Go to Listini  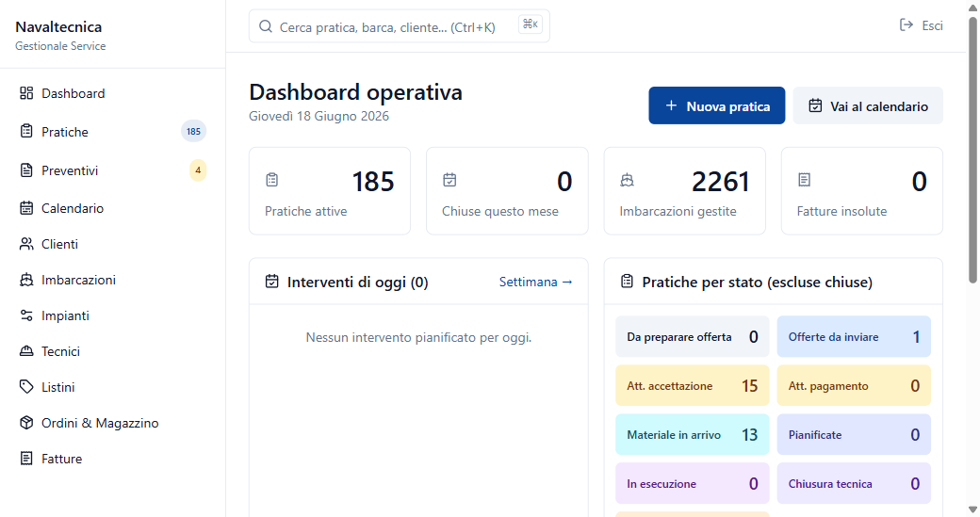coord(113,387)
